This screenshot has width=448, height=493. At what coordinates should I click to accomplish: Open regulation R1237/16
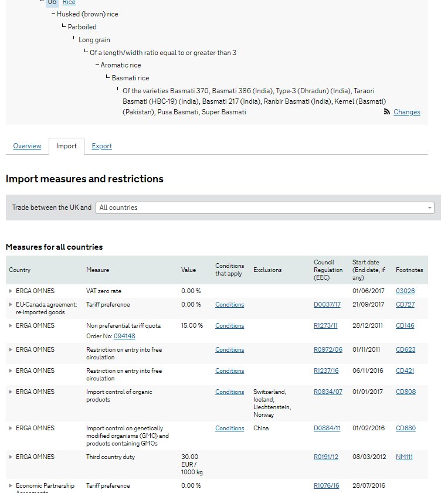click(x=326, y=370)
